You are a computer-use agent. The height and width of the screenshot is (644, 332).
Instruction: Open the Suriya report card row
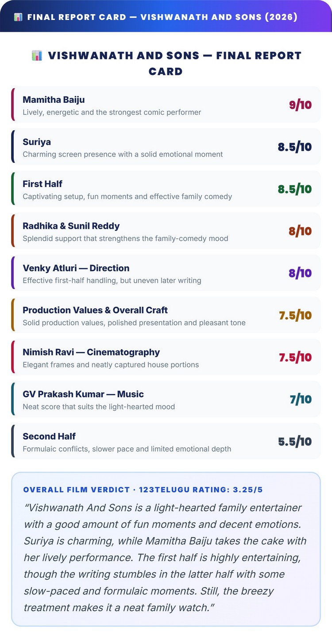tap(166, 147)
